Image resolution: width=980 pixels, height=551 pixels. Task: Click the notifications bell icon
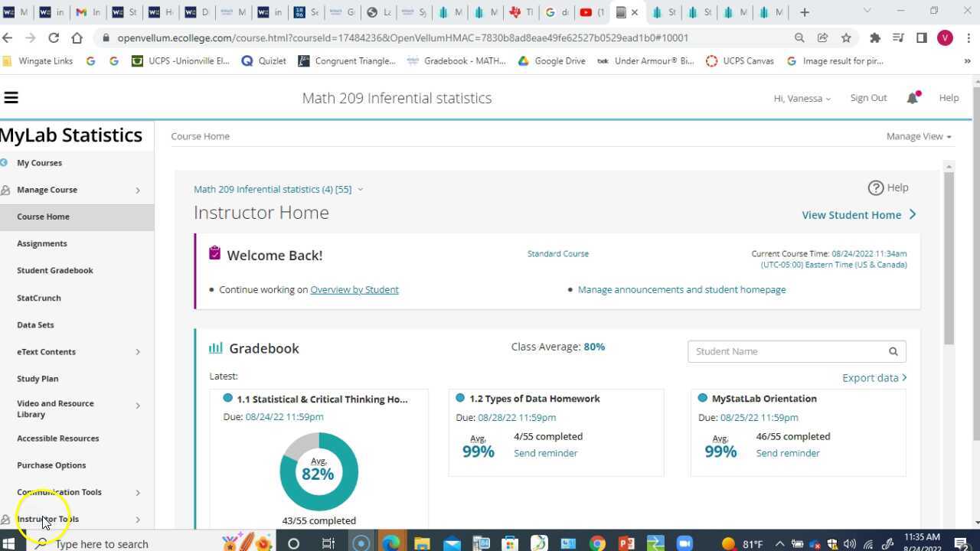[x=912, y=97]
